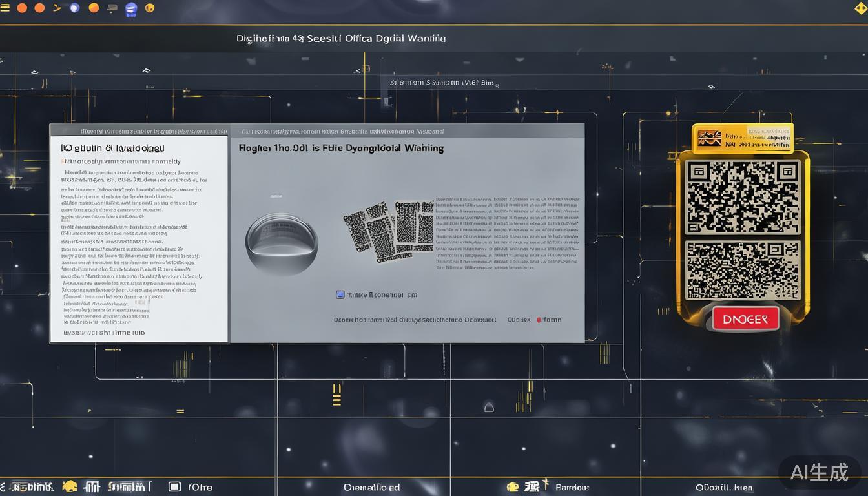The height and width of the screenshot is (496, 868).
Task: Toggle the square checkbox in bottom status bar
Action: click(x=174, y=486)
